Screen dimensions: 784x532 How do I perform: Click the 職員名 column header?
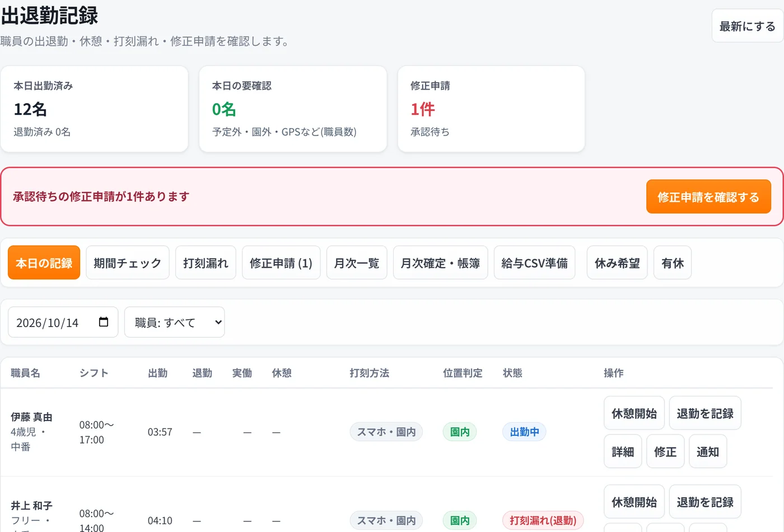(x=25, y=373)
